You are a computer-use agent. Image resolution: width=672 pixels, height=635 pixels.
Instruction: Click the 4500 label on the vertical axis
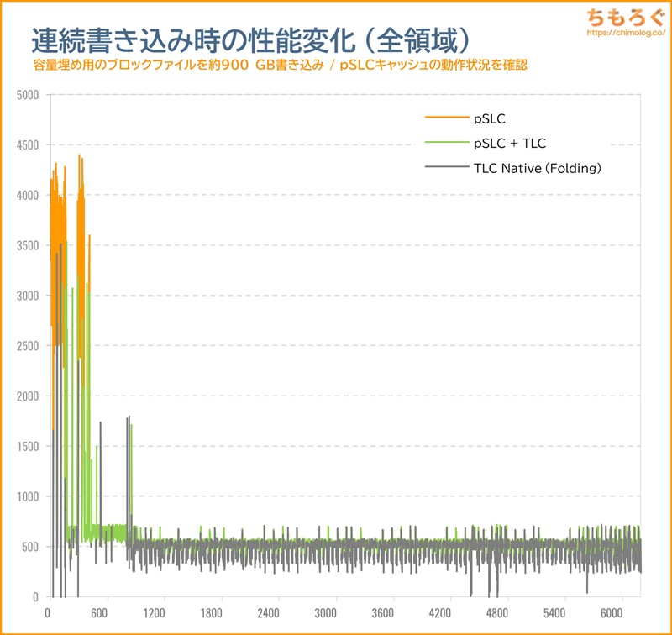point(27,145)
